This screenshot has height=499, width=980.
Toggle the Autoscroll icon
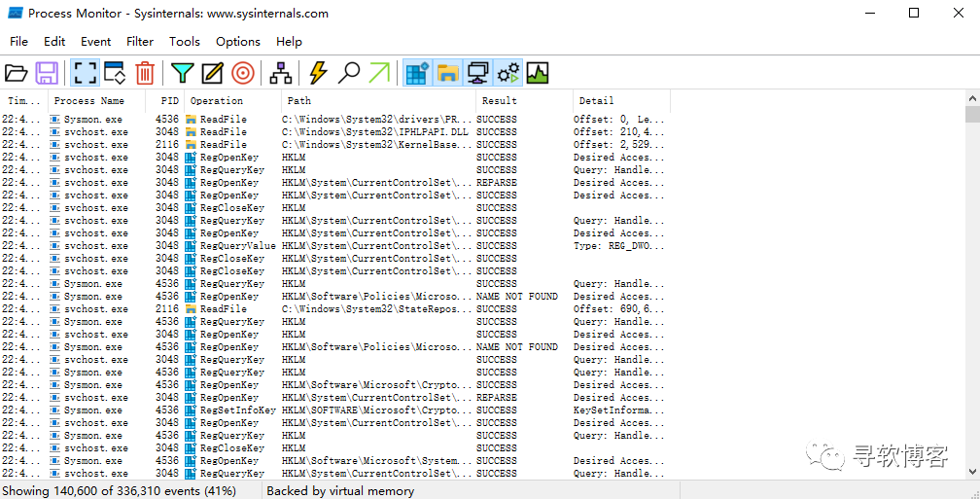click(115, 73)
